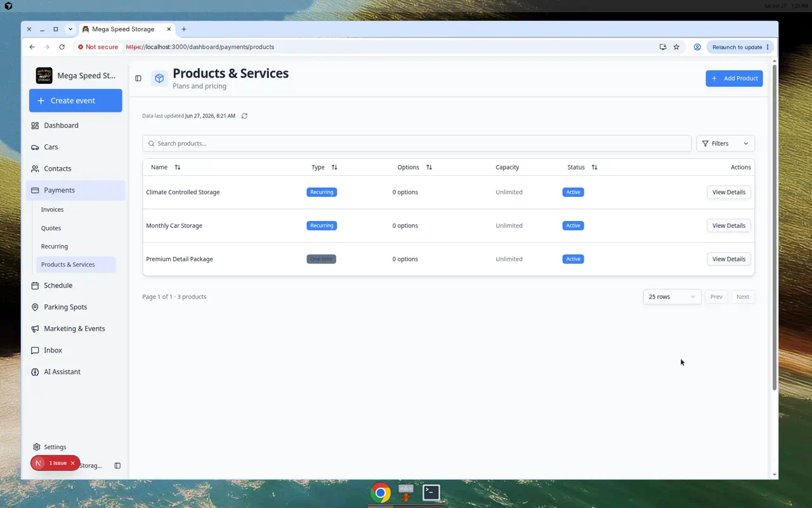Go back in browser history

point(32,47)
